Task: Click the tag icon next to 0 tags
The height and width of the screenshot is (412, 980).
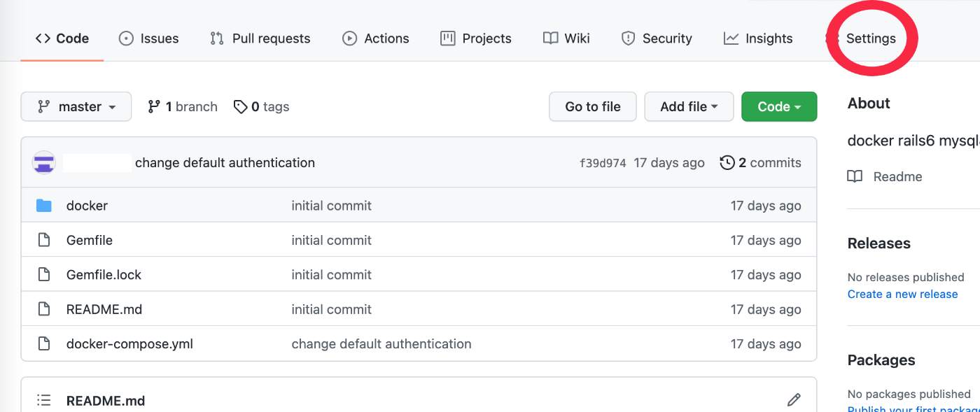Action: click(241, 107)
